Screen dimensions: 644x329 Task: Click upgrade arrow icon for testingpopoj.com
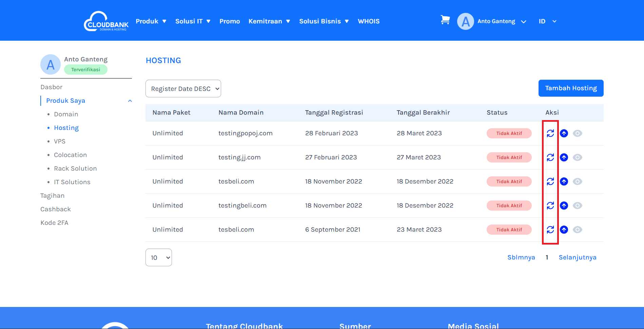click(564, 133)
